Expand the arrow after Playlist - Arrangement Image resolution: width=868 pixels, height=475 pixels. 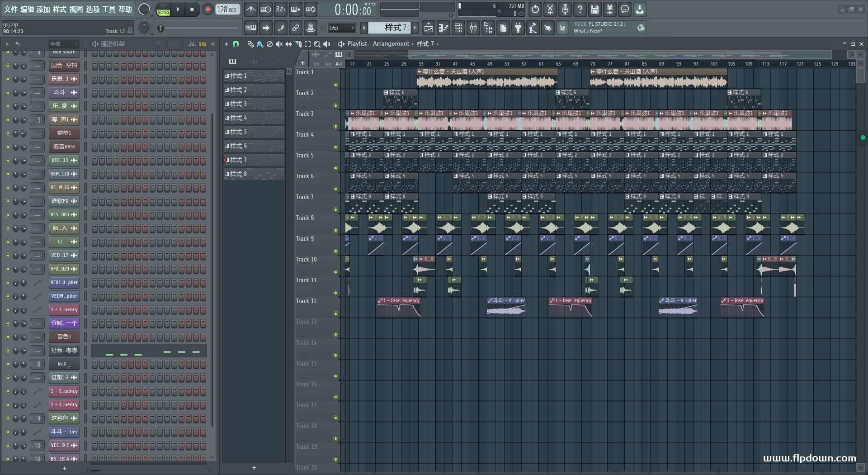point(412,44)
